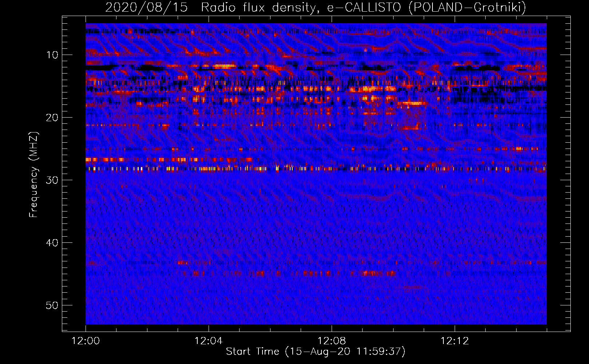Click the 'Start Time (15-Aug-20 11:59:37)' label
Screen dimensions: 589x364
316,351
